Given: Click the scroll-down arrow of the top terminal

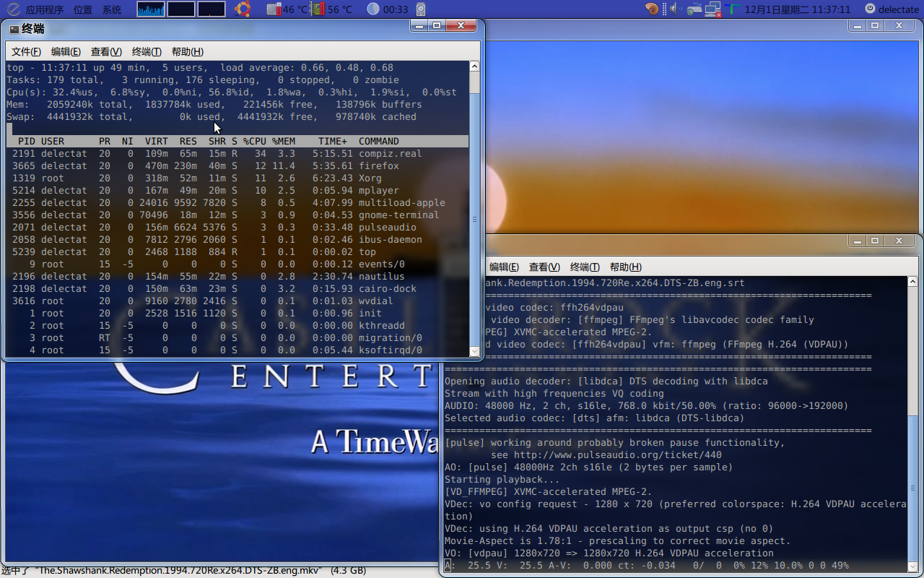Looking at the screenshot, I should point(474,351).
